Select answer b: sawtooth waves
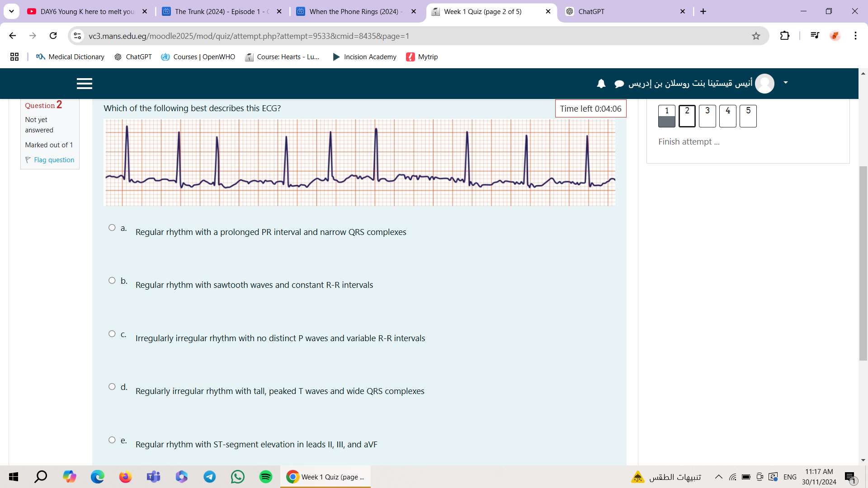The image size is (868, 488). pyautogui.click(x=112, y=281)
